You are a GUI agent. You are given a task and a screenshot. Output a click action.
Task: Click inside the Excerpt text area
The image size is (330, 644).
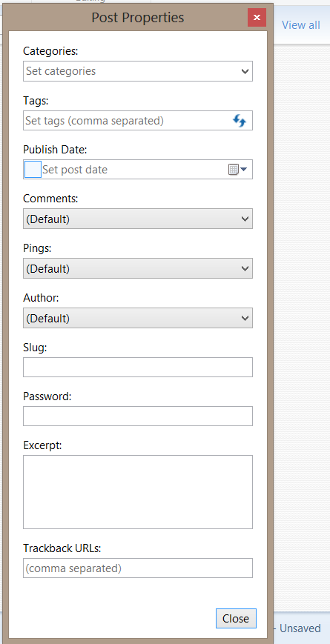tap(138, 492)
